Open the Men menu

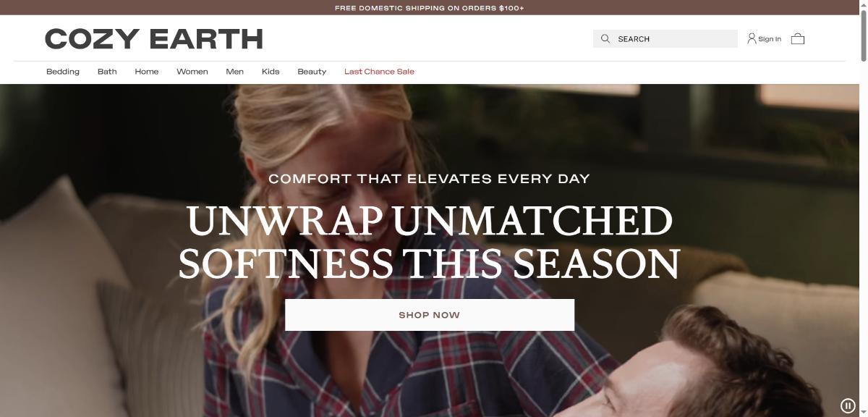coord(235,72)
